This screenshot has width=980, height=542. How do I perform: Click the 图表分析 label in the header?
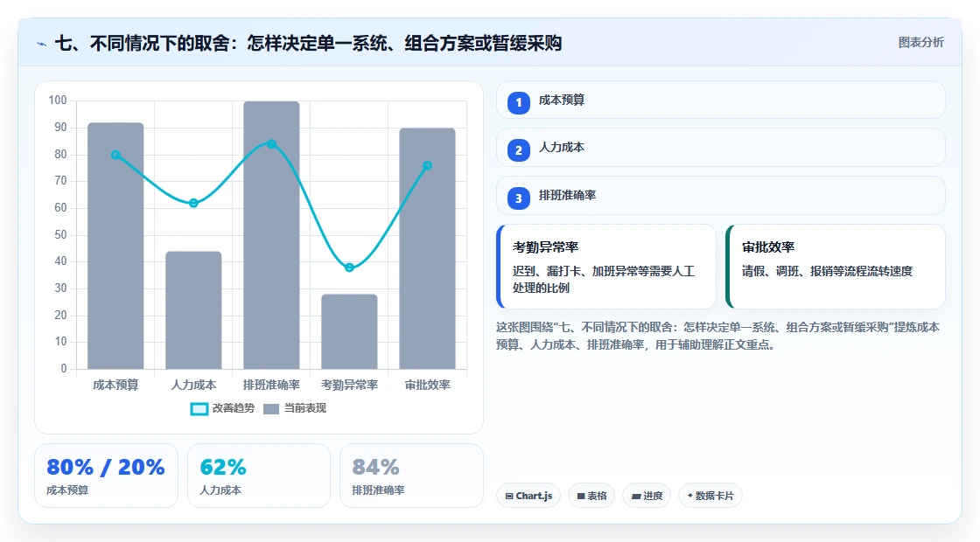point(920,43)
